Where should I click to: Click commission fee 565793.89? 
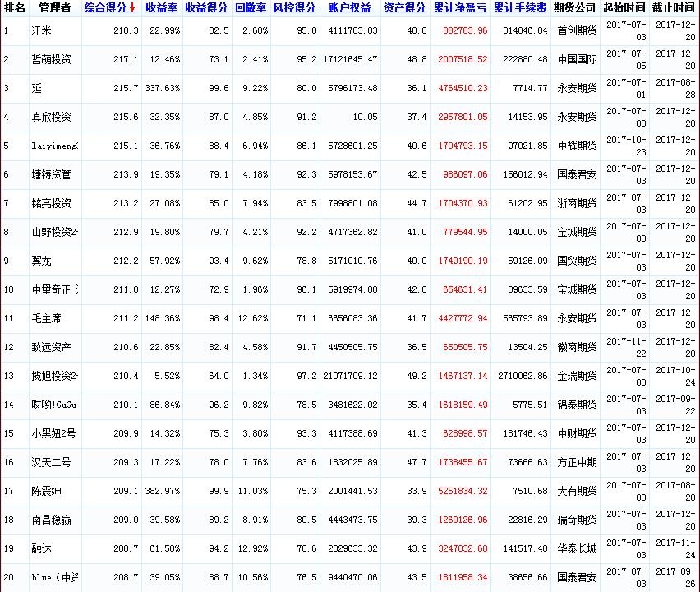coord(525,318)
